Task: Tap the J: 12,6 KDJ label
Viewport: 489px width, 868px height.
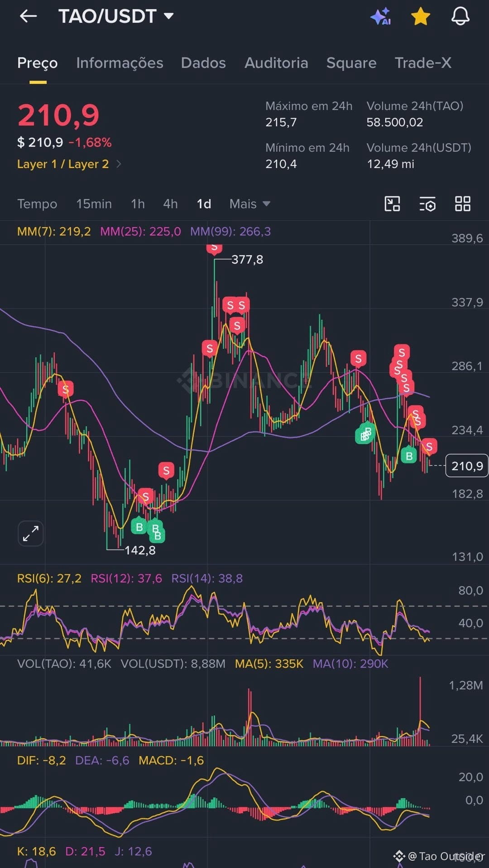Action: (133, 852)
